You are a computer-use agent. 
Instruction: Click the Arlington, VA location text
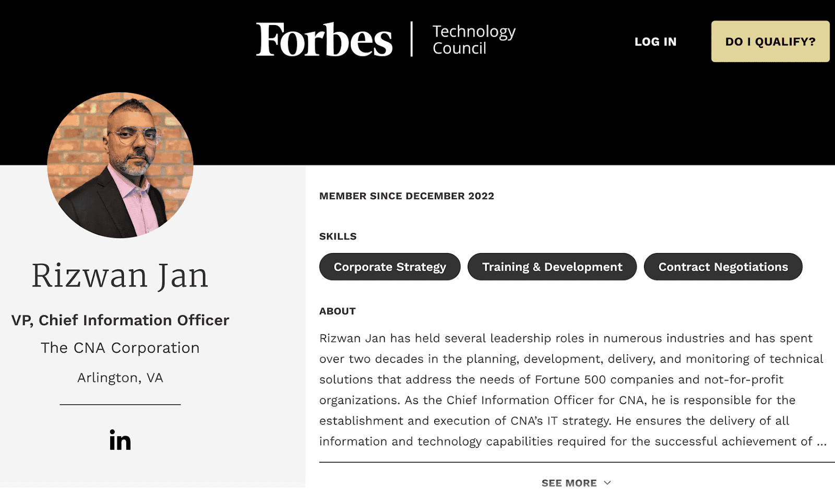coord(120,377)
